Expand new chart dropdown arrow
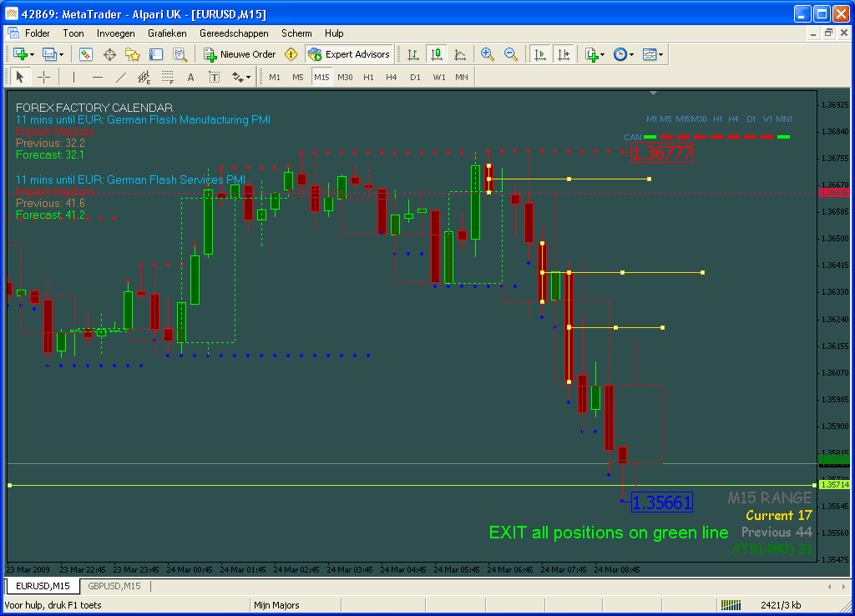 [x=33, y=54]
